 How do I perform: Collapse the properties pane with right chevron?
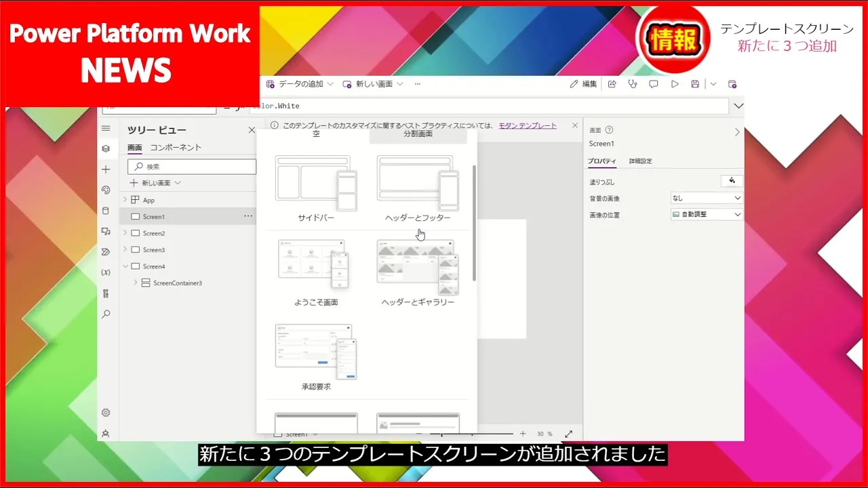[x=737, y=132]
